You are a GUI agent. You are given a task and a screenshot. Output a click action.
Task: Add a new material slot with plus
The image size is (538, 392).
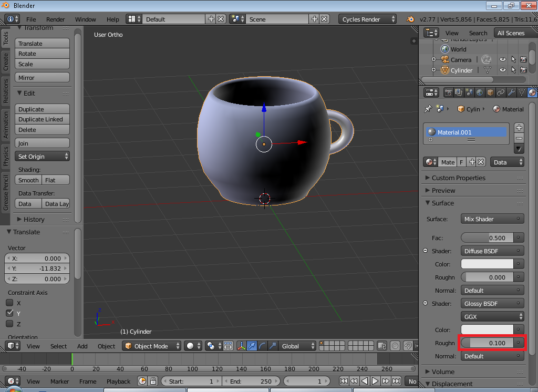tap(519, 128)
